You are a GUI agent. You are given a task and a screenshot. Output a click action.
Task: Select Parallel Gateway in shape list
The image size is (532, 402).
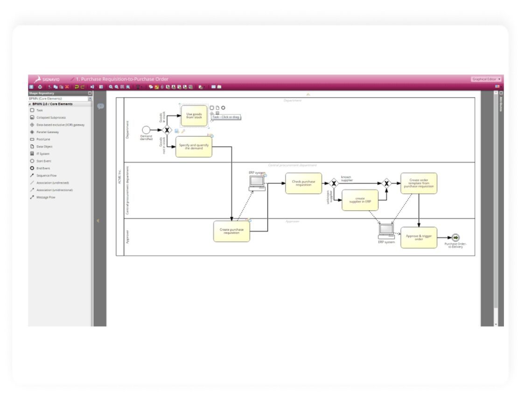[x=48, y=132]
